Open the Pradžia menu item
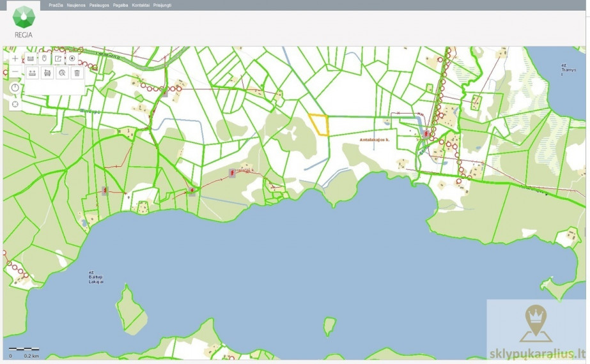 tap(56, 5)
